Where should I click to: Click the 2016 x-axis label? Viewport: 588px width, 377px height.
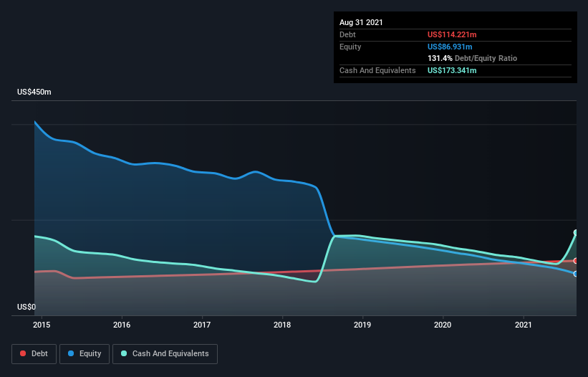coord(122,325)
